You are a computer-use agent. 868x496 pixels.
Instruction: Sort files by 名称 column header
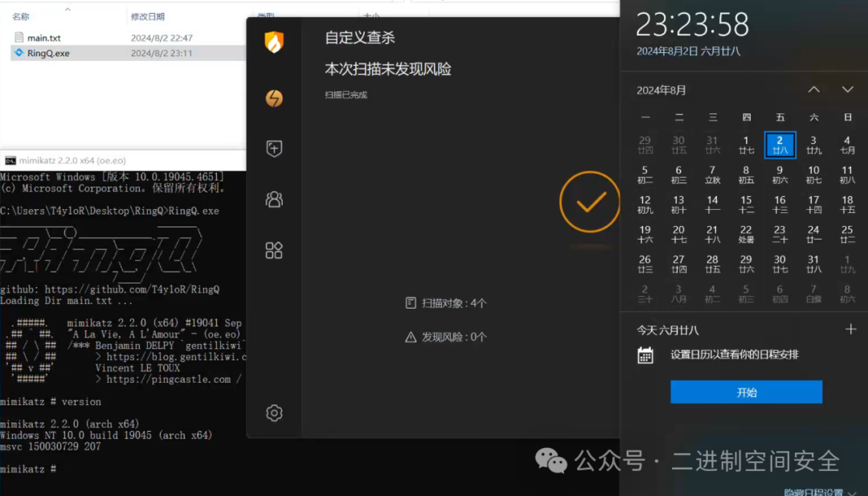pos(20,17)
